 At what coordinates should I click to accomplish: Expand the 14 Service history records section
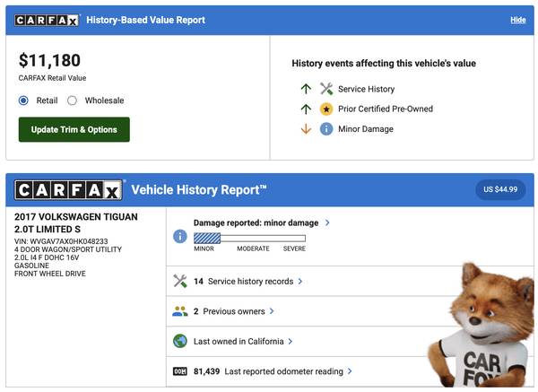pyautogui.click(x=247, y=281)
